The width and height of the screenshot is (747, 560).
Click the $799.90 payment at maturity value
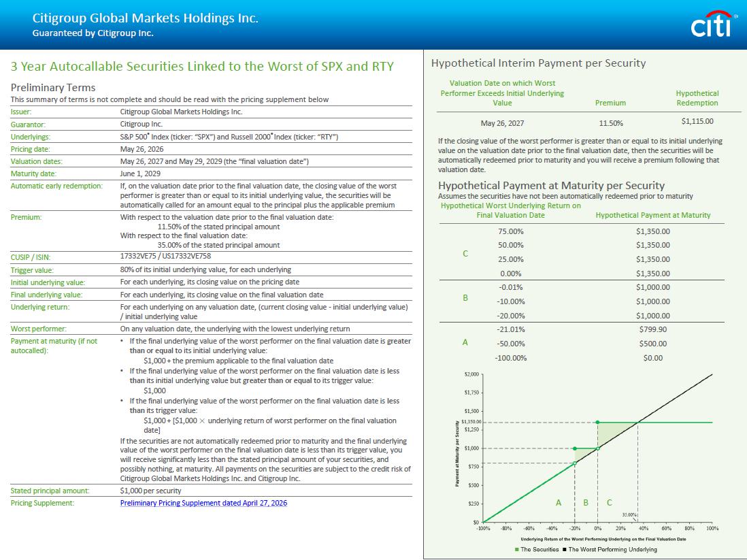pos(652,329)
